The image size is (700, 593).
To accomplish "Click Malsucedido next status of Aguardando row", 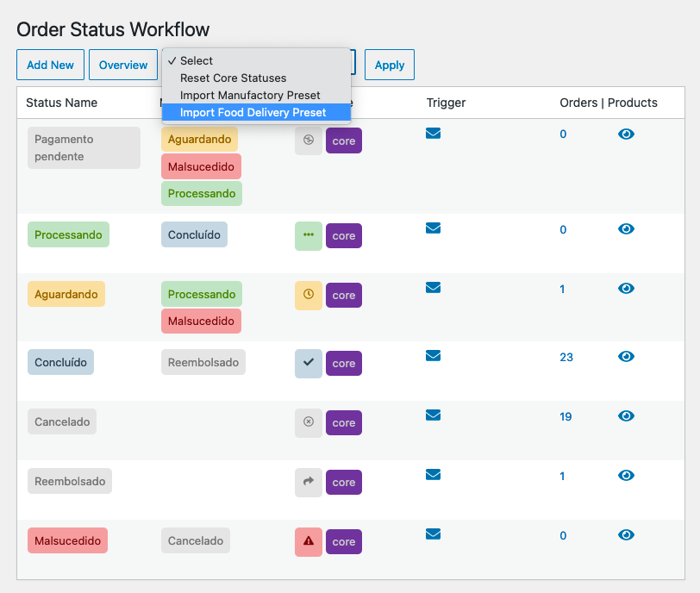I will click(202, 321).
